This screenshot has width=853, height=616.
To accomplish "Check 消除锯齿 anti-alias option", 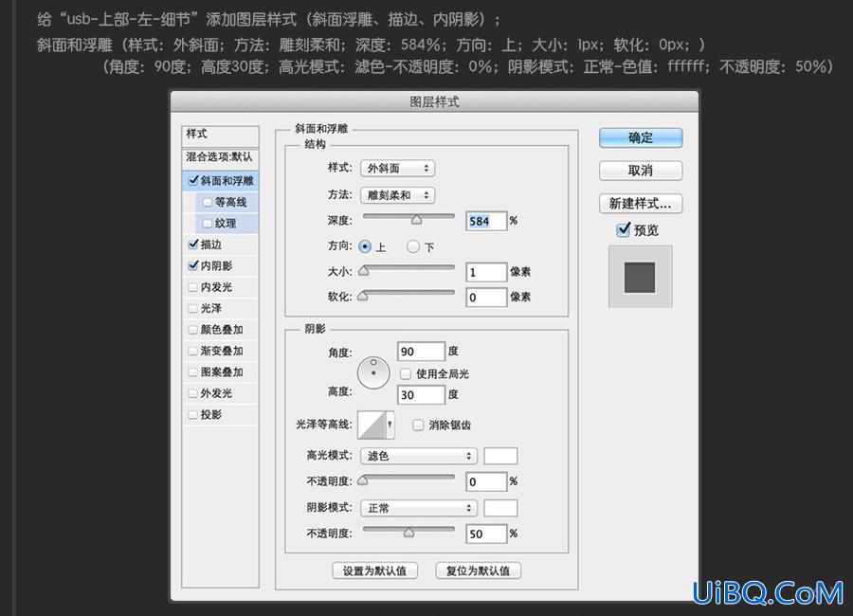I will point(418,425).
